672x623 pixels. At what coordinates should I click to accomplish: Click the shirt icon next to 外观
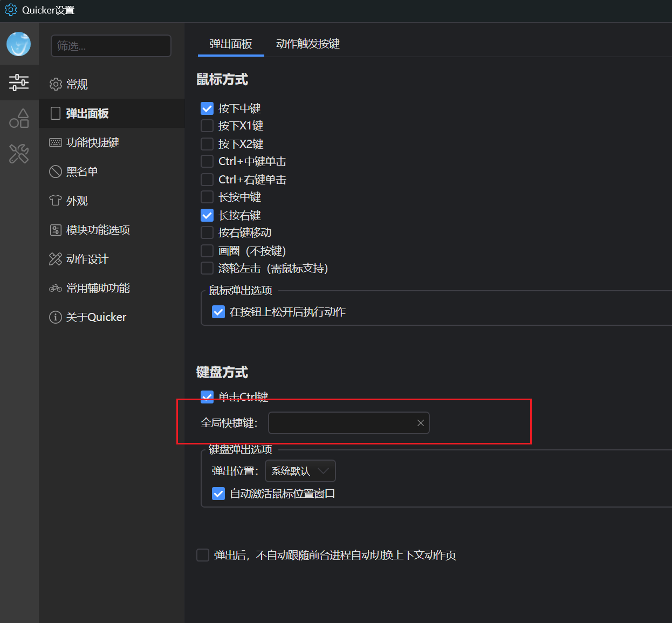click(x=56, y=201)
